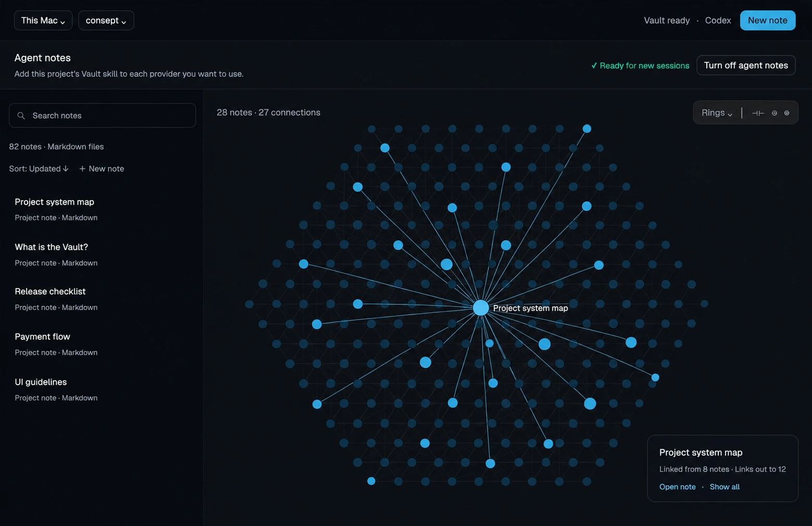The height and width of the screenshot is (526, 812).
Task: Click the 28 notes · 27 connections text
Action: click(268, 113)
